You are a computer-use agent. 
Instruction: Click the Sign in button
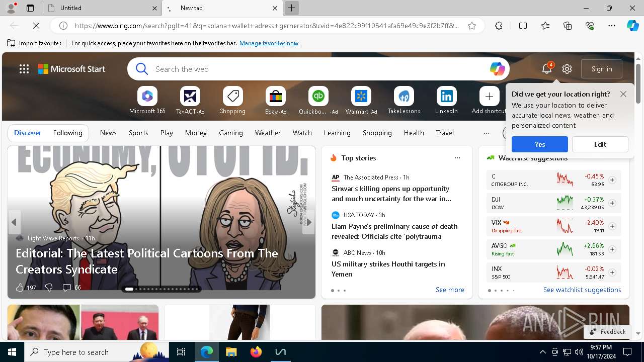click(x=602, y=69)
